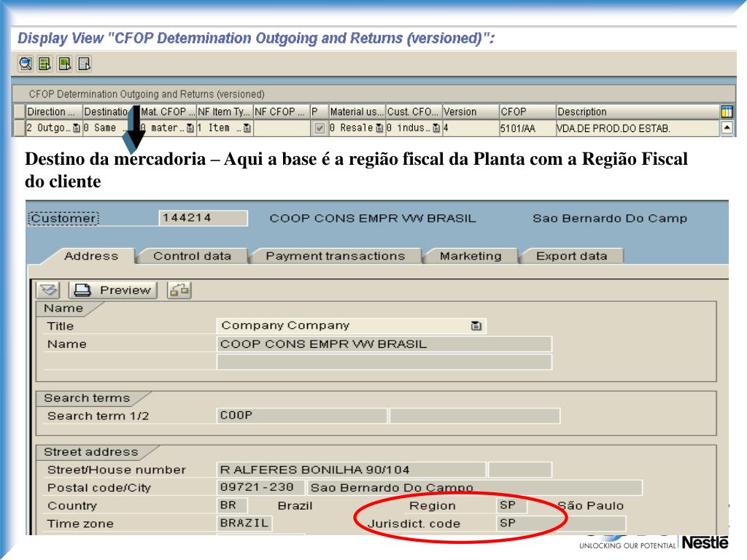The height and width of the screenshot is (560, 747).
Task: Click the empty house number supplement field
Action: (x=520, y=470)
